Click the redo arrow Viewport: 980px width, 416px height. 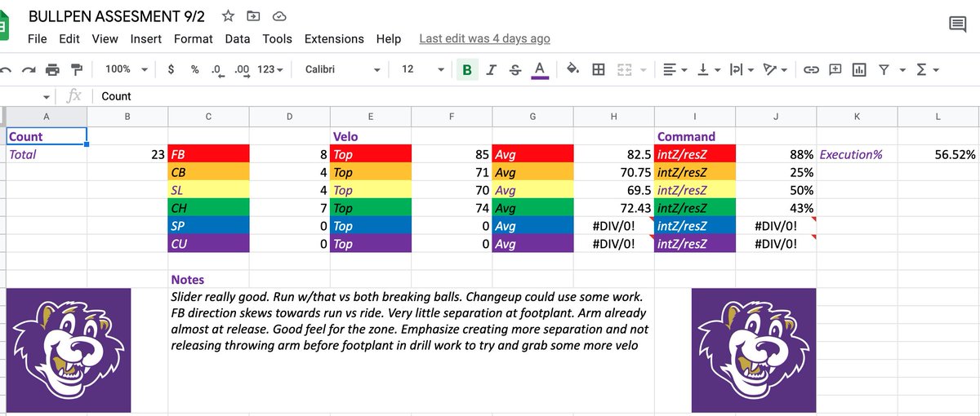(x=29, y=70)
